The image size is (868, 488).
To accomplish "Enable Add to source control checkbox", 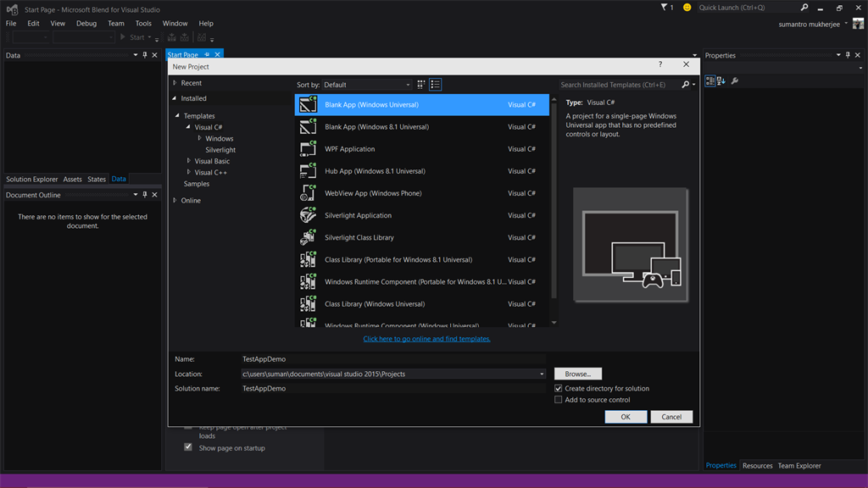I will 558,400.
